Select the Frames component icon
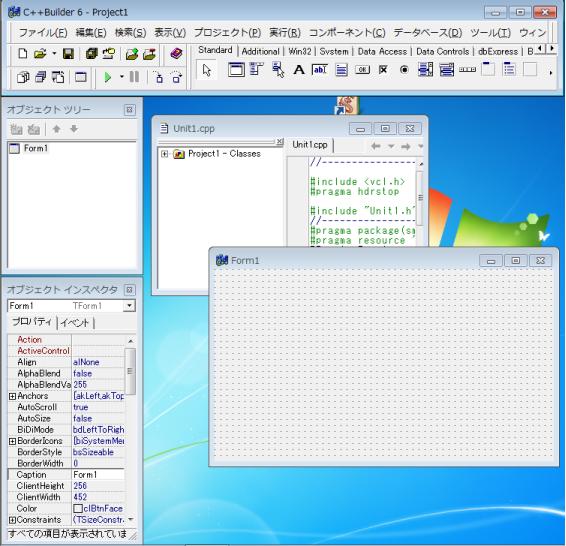Screen dimensions: 566x546 236,69
